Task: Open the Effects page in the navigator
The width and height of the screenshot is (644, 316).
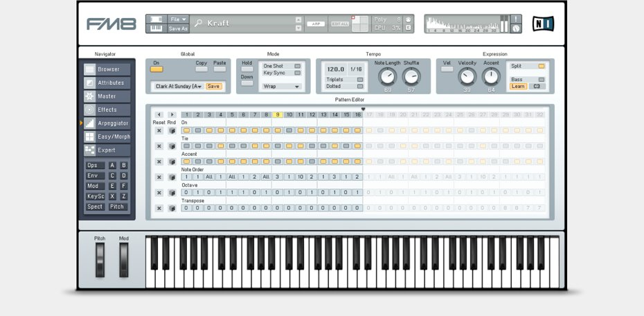Action: tap(107, 109)
